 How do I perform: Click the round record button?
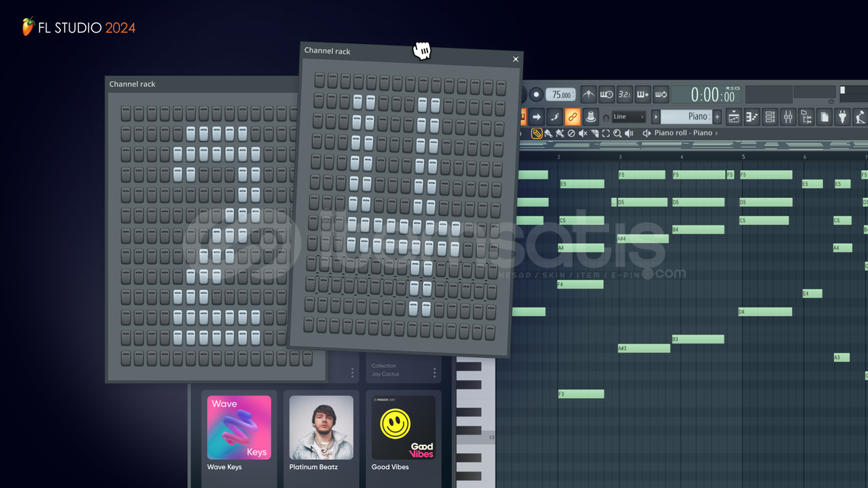tap(536, 95)
